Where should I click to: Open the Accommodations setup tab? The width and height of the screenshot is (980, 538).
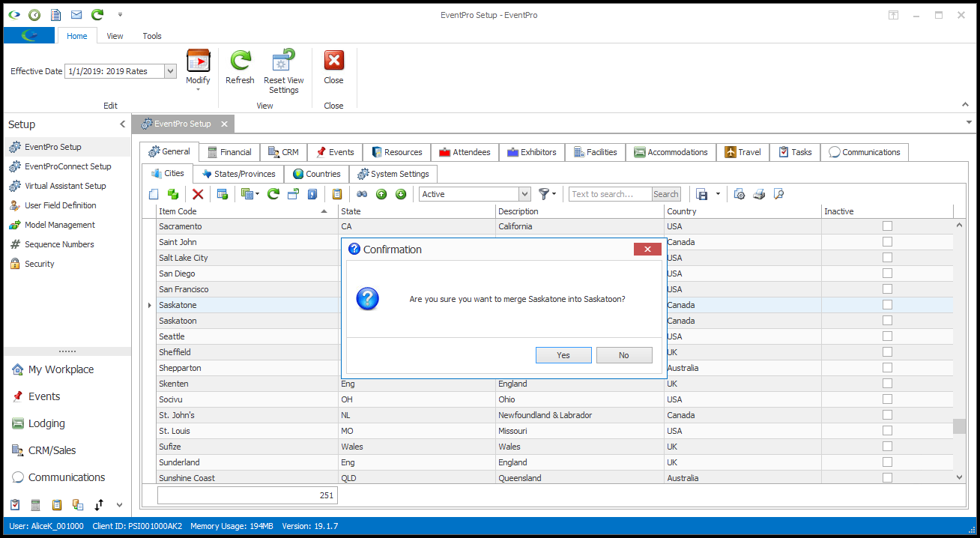pos(671,152)
